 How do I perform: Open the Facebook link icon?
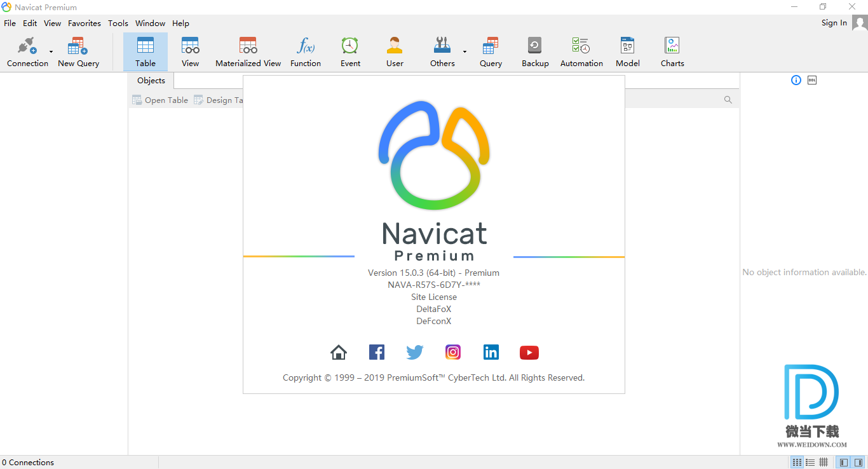coord(377,352)
